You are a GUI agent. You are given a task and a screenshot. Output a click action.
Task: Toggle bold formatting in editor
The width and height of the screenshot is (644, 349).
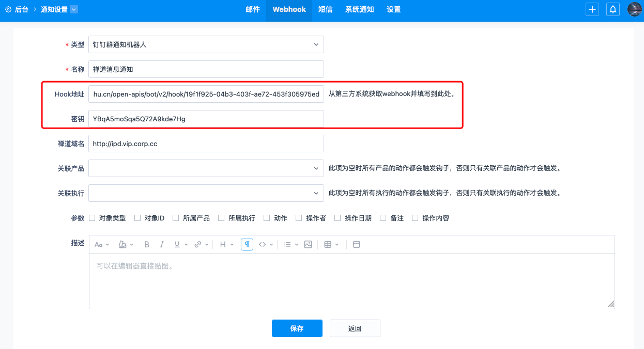pyautogui.click(x=147, y=245)
